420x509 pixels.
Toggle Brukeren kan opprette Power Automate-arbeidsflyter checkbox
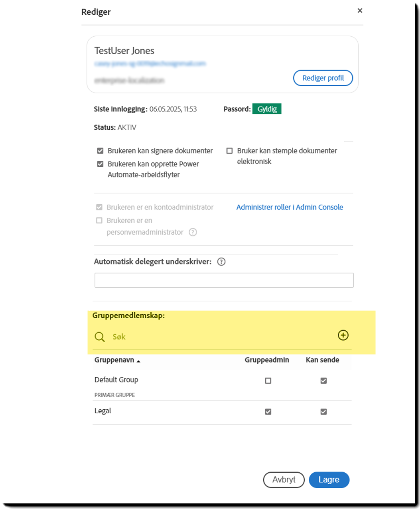coord(101,164)
